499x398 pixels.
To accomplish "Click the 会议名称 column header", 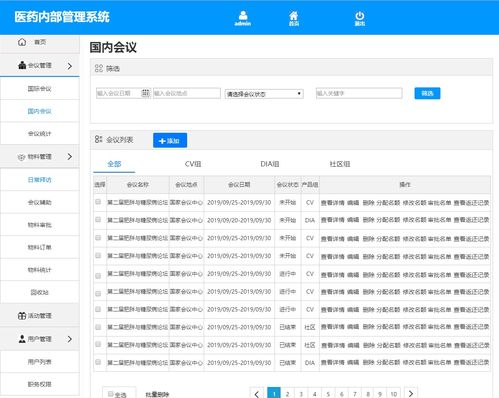I will tap(138, 185).
